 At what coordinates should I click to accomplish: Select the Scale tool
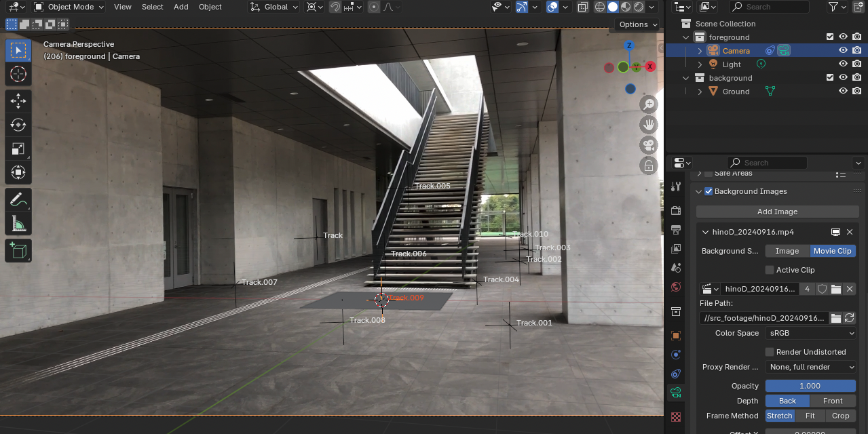(18, 149)
